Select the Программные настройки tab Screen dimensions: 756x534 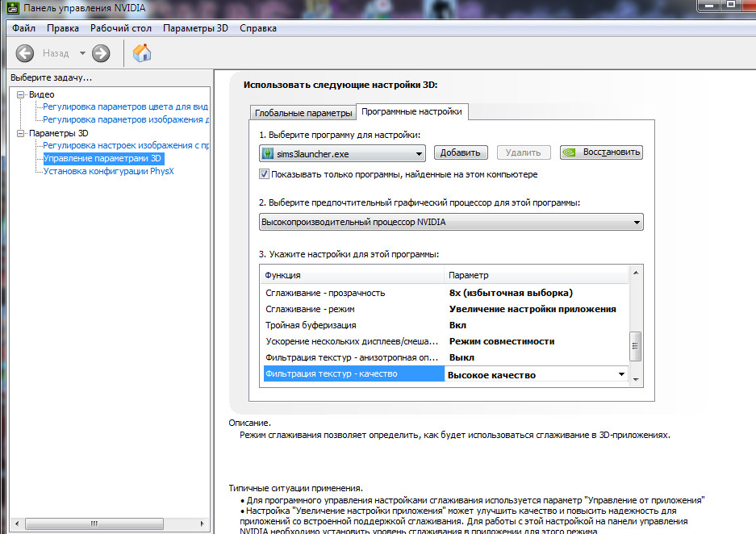tap(411, 111)
